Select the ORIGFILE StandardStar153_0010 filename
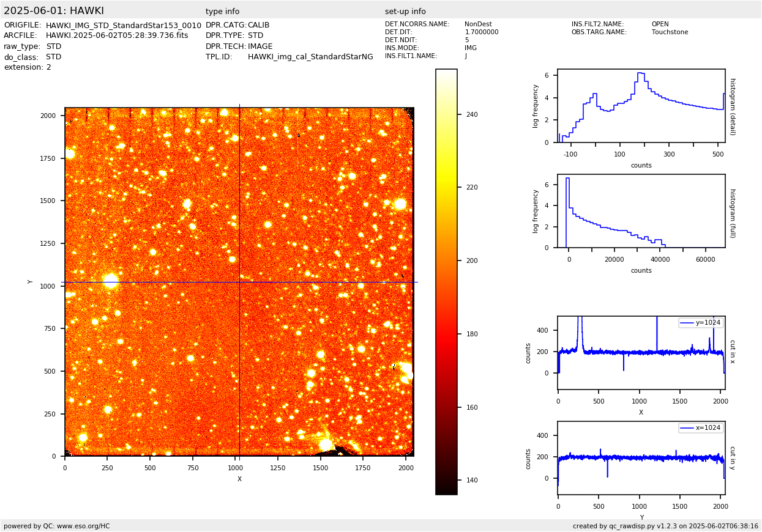 point(123,26)
